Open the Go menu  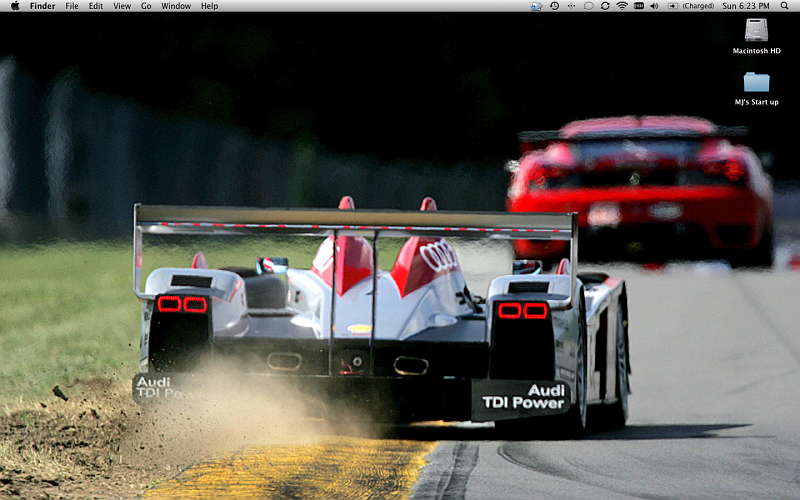(146, 6)
